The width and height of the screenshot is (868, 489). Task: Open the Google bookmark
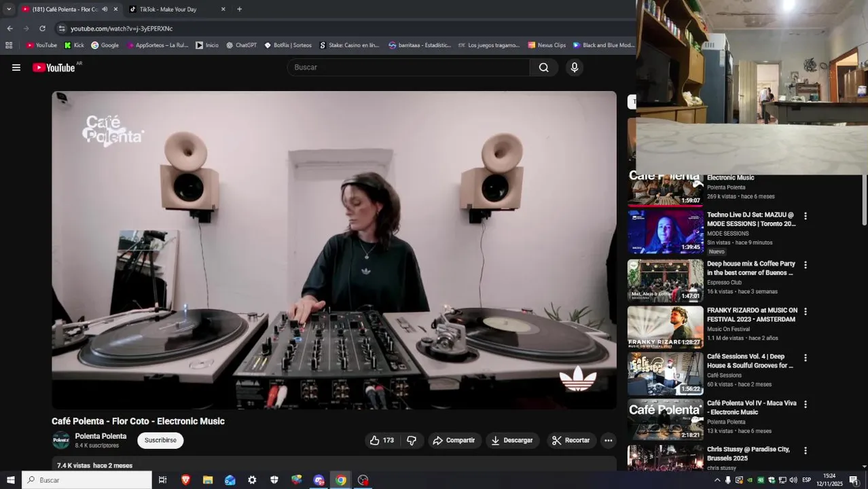click(x=105, y=46)
